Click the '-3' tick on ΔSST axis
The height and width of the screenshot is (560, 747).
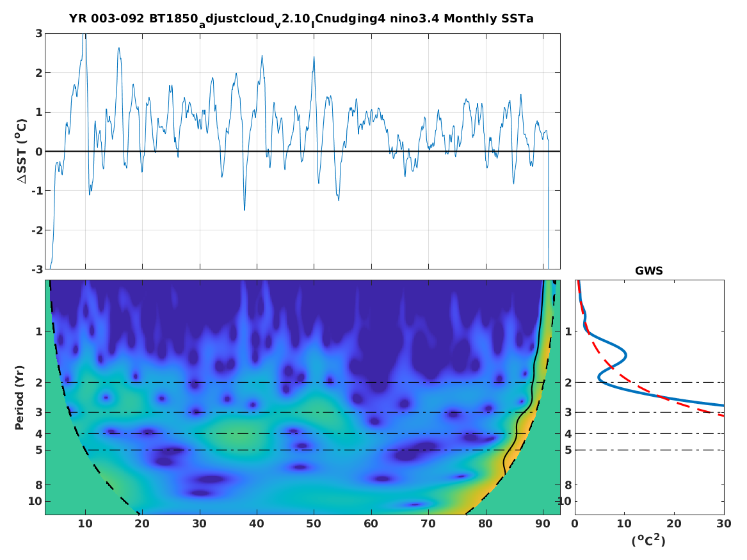(x=37, y=269)
